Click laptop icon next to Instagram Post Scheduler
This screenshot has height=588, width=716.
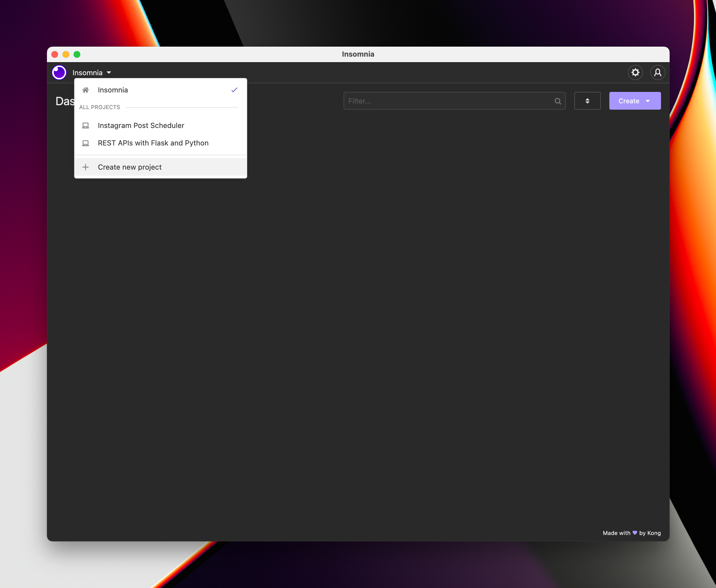[x=85, y=126]
